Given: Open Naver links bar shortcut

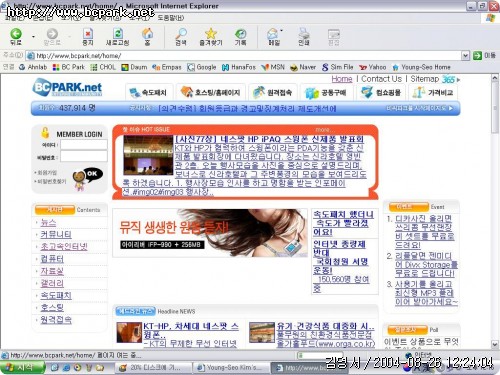Looking at the screenshot, I should tap(303, 67).
